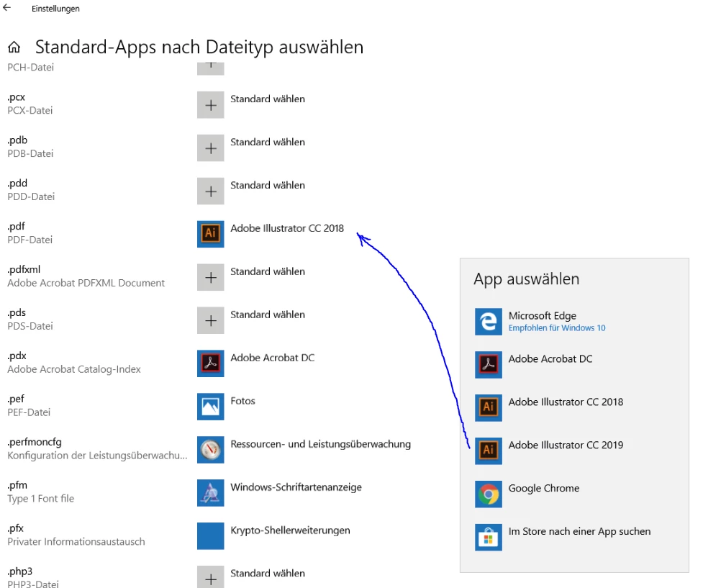The image size is (703, 588).
Task: Click Adobe Illustrator CC 2018 label for .pdf
Action: 287,228
